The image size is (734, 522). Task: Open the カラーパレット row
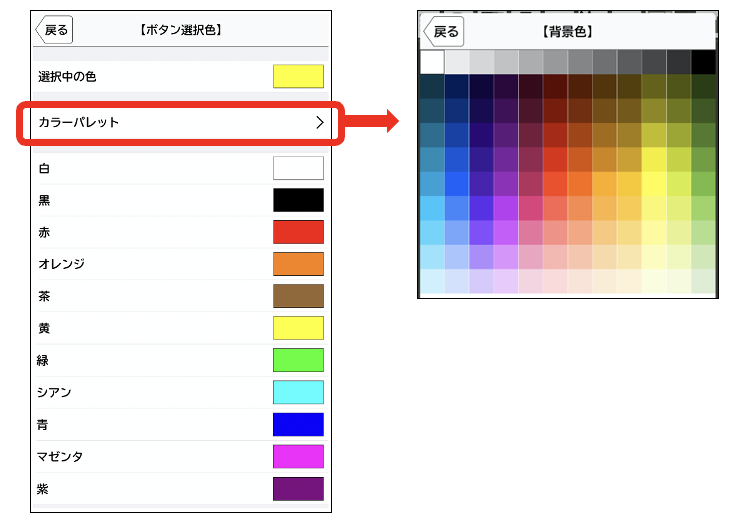point(180,123)
